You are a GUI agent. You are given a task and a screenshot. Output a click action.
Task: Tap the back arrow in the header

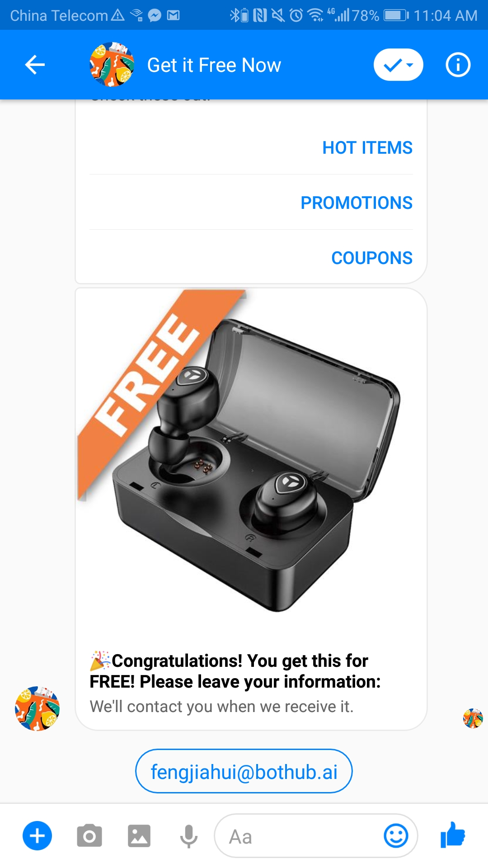pyautogui.click(x=35, y=65)
